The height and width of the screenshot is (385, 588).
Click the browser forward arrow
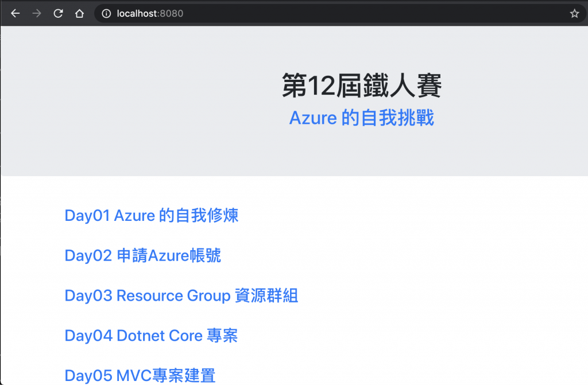tap(37, 14)
